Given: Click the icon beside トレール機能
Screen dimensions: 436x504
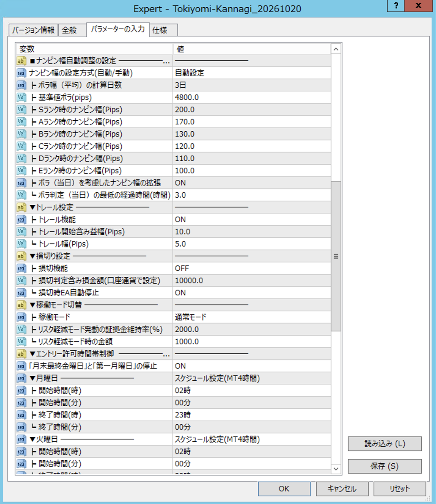Looking at the screenshot, I should [21, 220].
